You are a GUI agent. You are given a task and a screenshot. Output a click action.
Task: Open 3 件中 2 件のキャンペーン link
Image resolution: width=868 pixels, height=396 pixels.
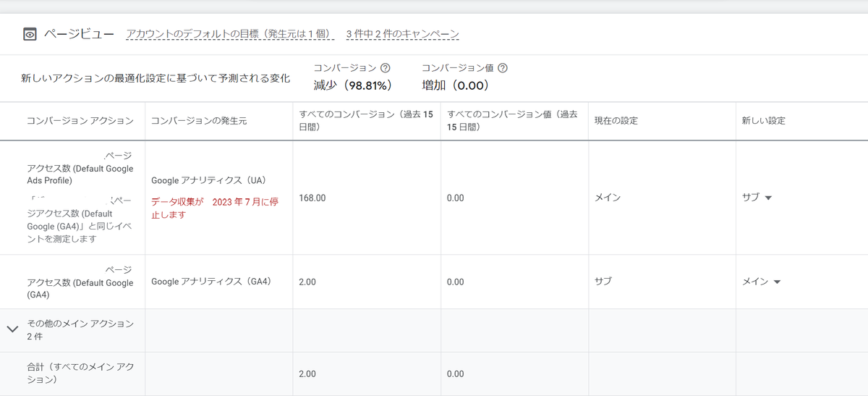(402, 34)
